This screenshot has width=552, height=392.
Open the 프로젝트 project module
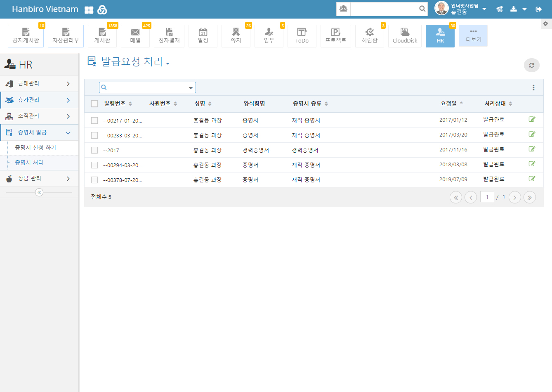point(336,36)
